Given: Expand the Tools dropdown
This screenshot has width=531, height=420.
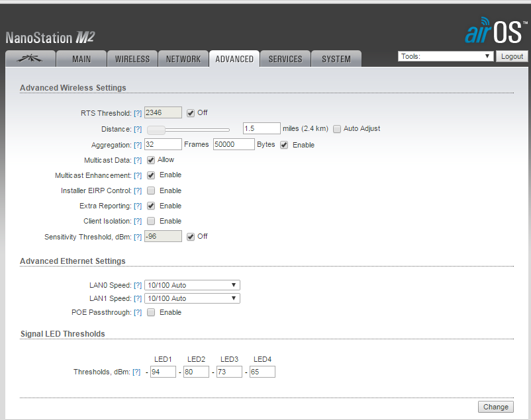Looking at the screenshot, I should click(446, 56).
